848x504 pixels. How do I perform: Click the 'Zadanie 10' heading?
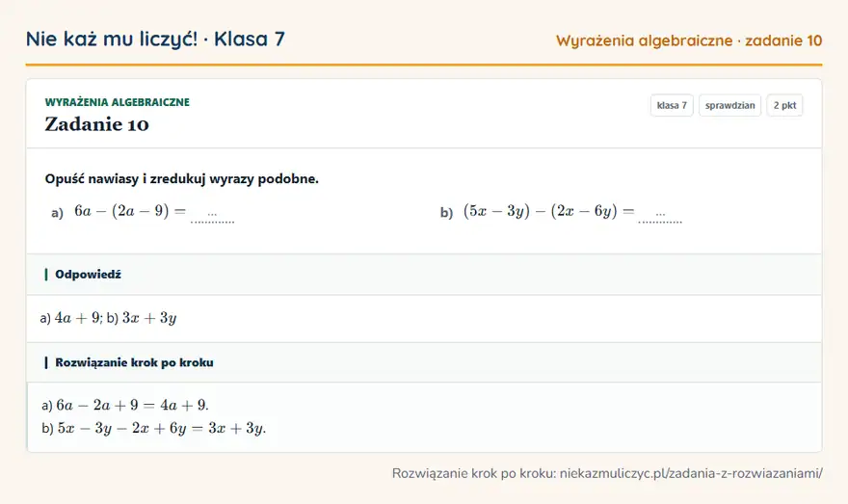pos(96,124)
